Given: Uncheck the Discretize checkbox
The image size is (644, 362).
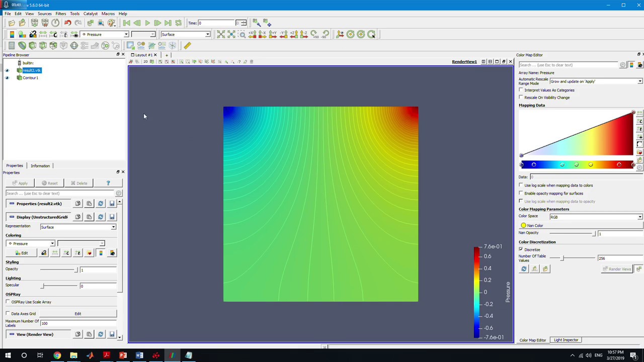Looking at the screenshot, I should [x=521, y=249].
